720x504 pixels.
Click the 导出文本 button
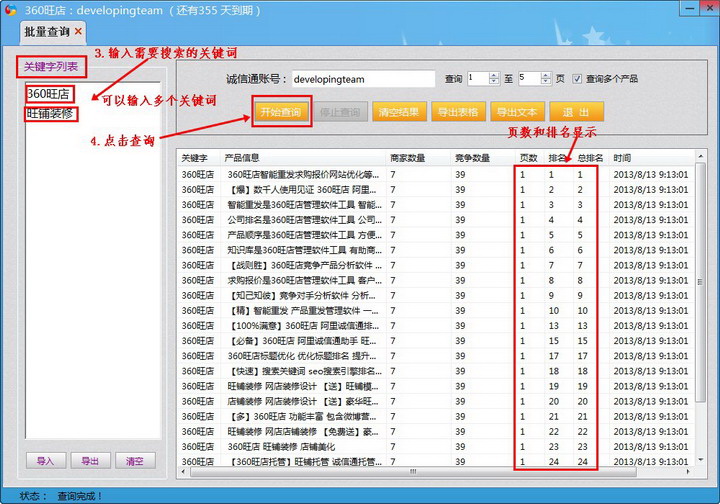coord(517,112)
